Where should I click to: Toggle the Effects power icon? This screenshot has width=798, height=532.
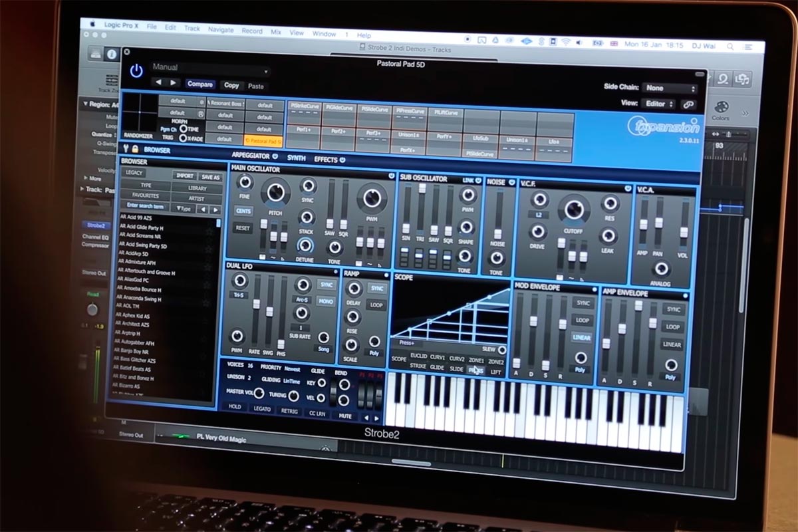pos(342,160)
